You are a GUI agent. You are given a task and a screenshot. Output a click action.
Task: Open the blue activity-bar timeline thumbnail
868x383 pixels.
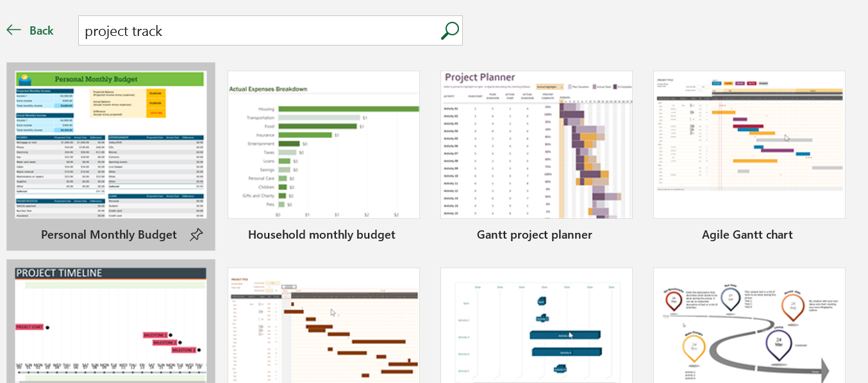point(537,325)
